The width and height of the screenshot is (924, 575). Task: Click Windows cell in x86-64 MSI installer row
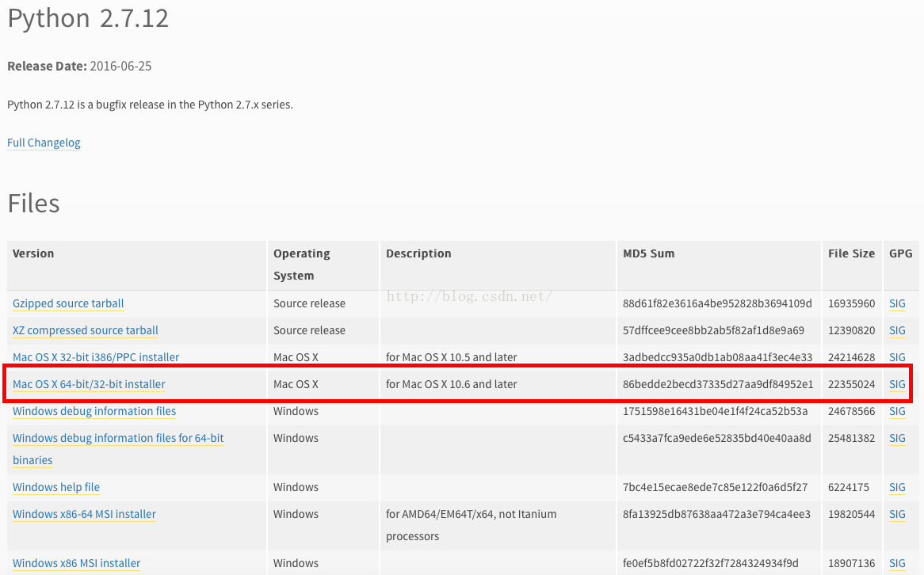coord(296,514)
